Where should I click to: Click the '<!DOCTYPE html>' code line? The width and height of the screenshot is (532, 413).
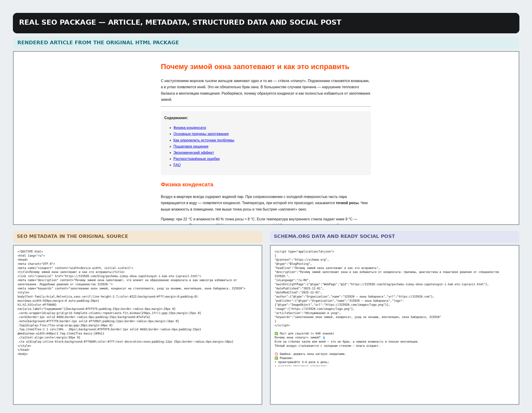pos(30,252)
